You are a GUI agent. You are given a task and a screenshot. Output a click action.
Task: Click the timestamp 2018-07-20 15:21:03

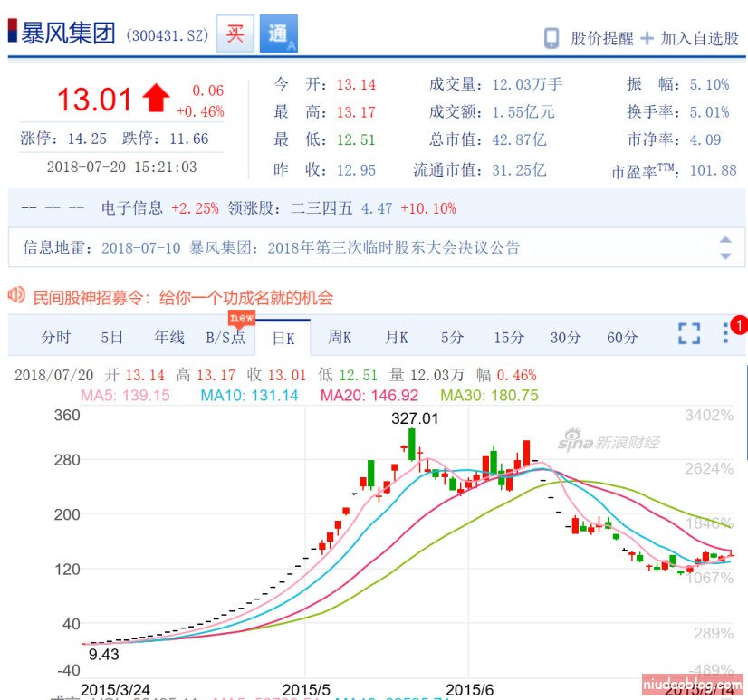(121, 167)
